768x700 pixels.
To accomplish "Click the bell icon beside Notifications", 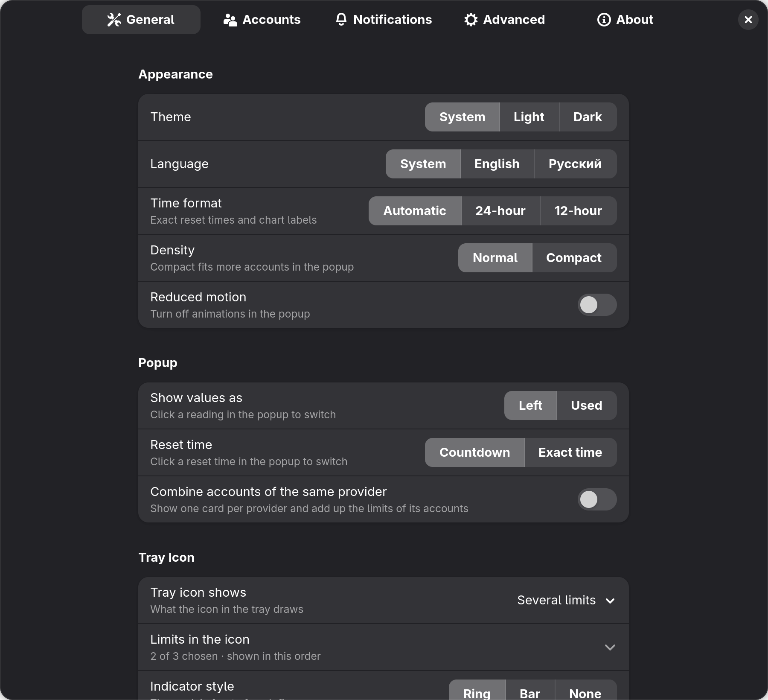I will click(341, 20).
